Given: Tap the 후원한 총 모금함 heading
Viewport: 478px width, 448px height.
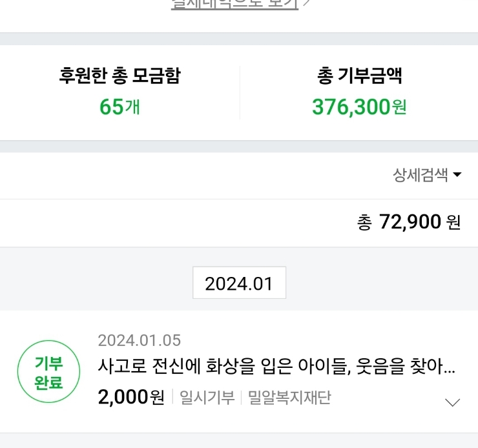Looking at the screenshot, I should (119, 76).
